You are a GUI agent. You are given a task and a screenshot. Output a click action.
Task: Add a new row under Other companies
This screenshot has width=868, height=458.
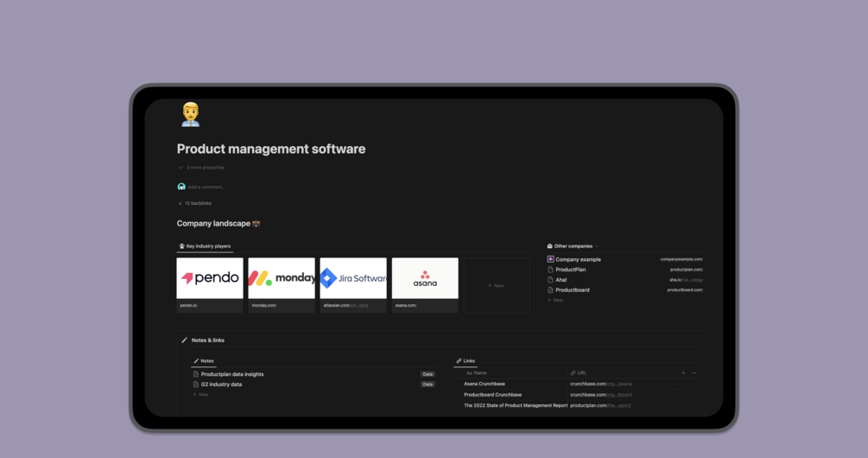(555, 300)
